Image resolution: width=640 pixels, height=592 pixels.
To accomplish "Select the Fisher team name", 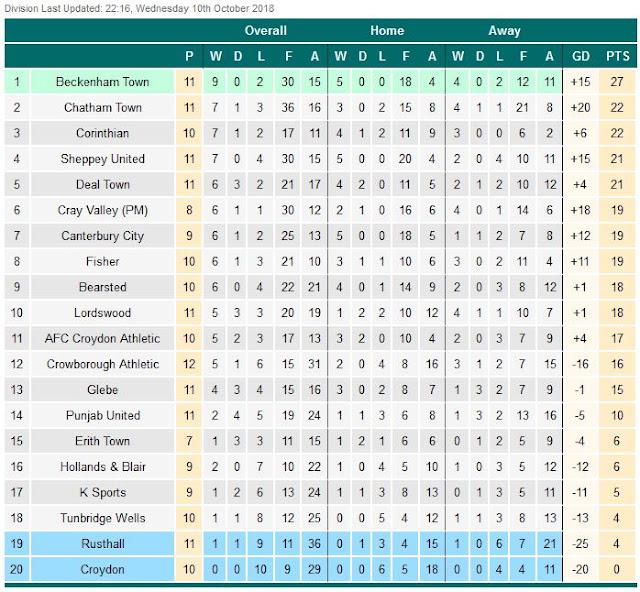I will tap(102, 261).
